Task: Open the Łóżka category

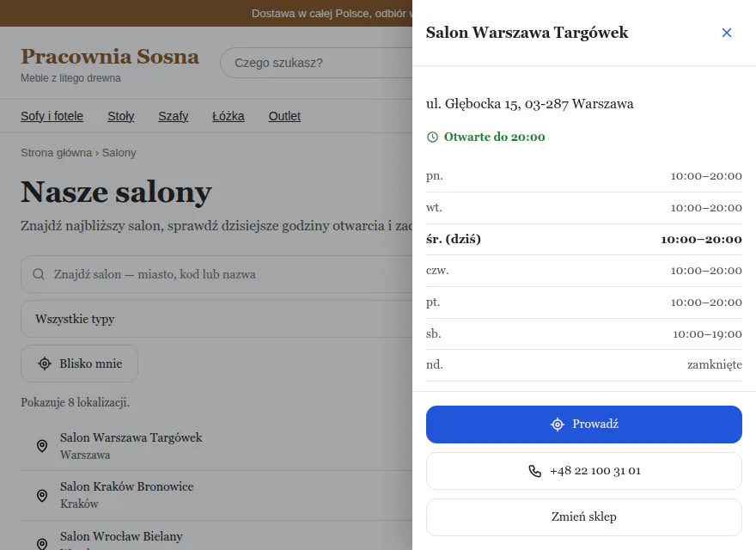Action: (x=229, y=116)
